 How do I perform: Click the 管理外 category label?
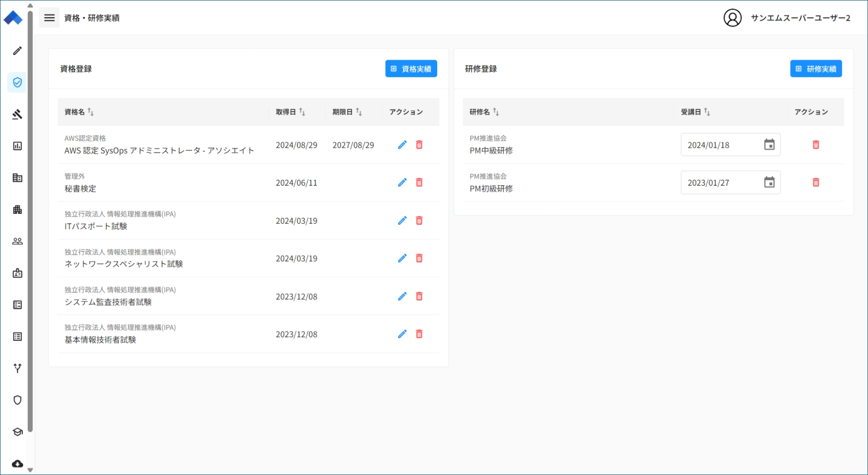coord(75,176)
